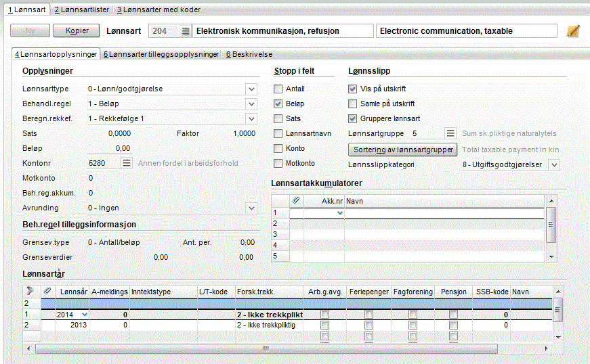Click the L/T-kode column header
Screen dimensions: 590x364
pos(216,292)
